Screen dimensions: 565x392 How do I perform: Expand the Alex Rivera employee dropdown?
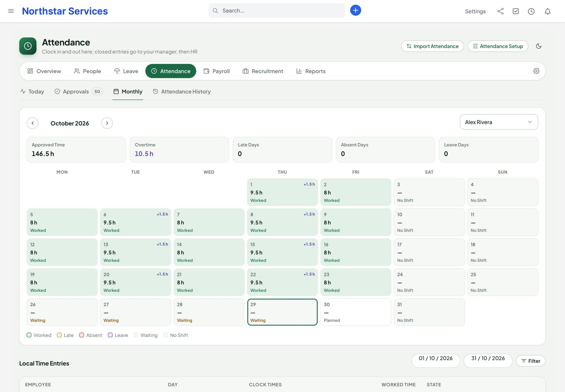[x=499, y=122]
